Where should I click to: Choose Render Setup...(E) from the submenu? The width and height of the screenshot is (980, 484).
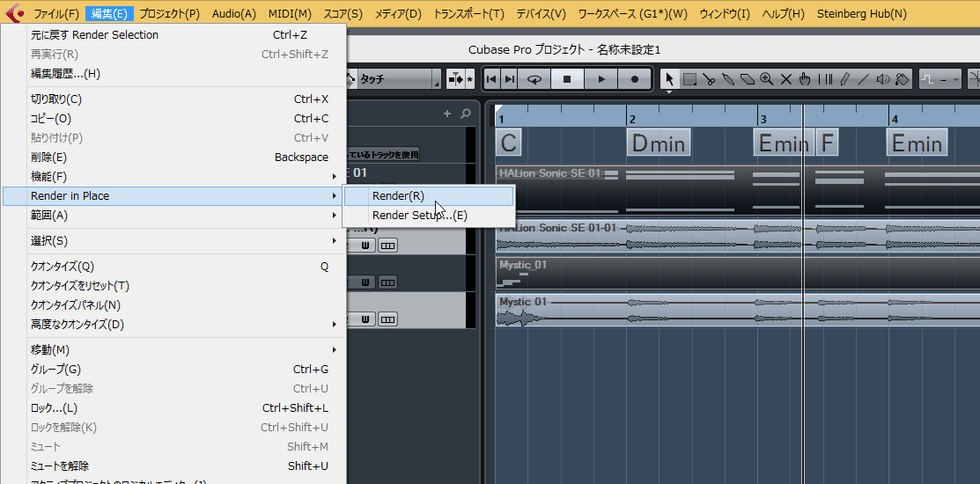[x=429, y=216]
